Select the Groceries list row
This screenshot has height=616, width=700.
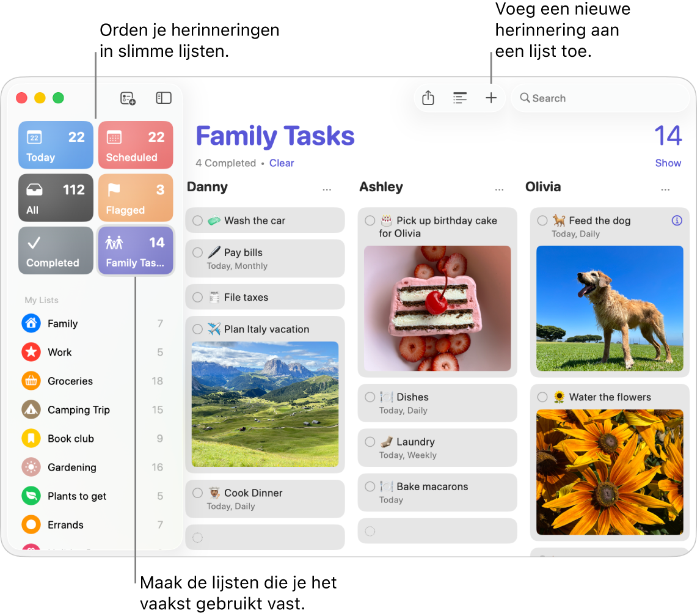[93, 381]
